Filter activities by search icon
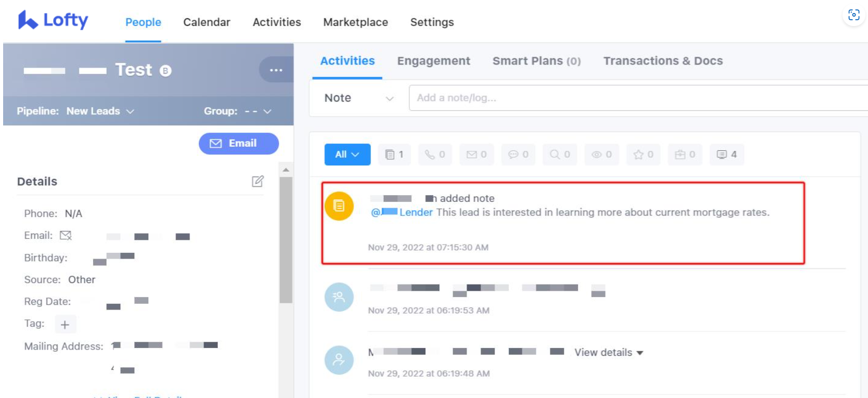 (560, 155)
